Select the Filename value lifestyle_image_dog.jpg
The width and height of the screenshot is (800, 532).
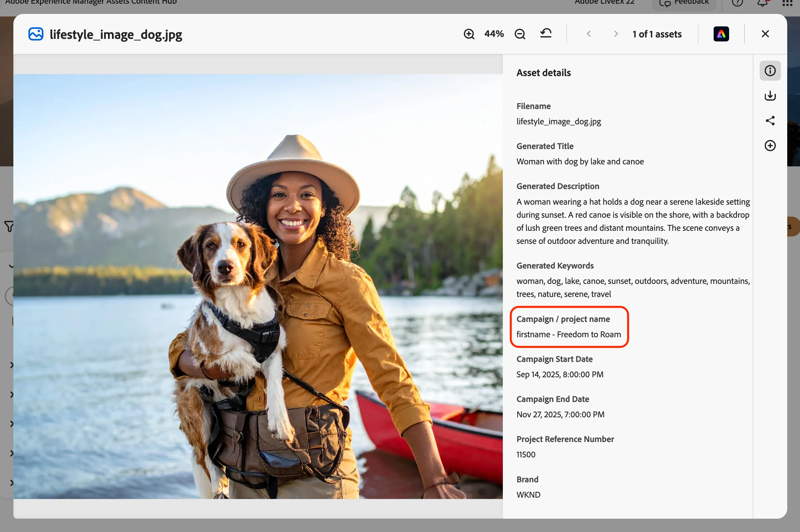point(559,122)
